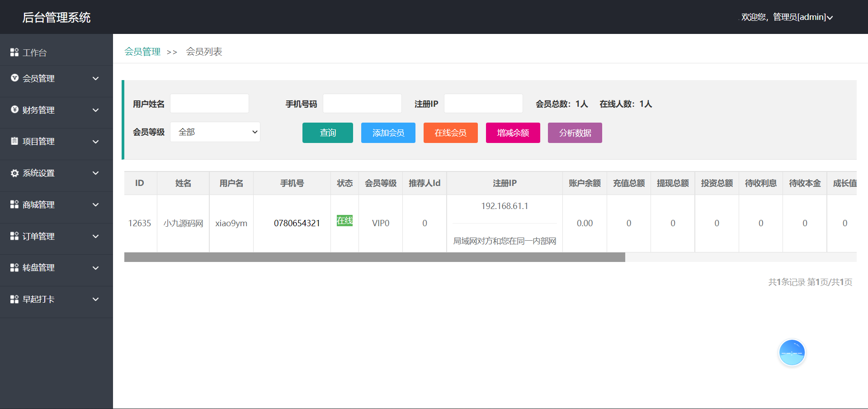Click the 会员总数: 1人 label
This screenshot has height=409, width=868.
(562, 104)
